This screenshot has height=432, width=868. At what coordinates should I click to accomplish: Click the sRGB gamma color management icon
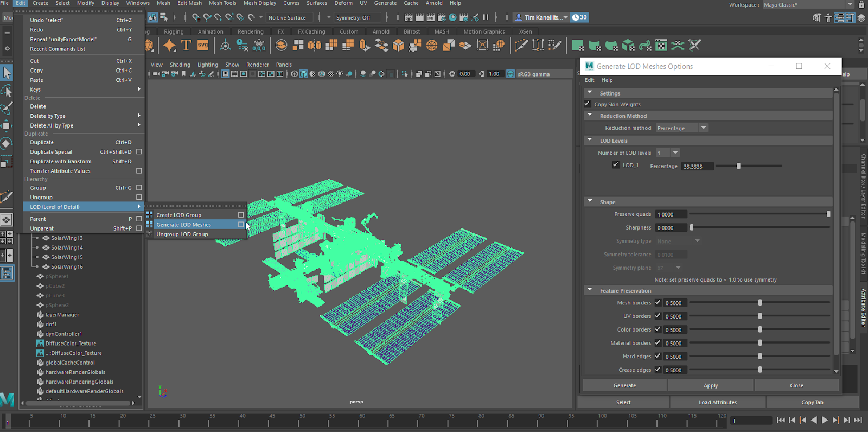click(510, 74)
